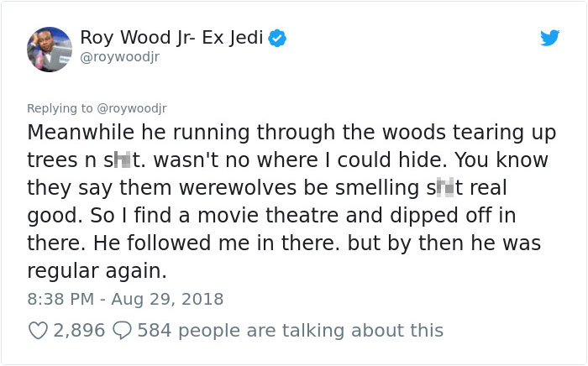Click the blue verified checkmark badge
Screen dimensions: 588x366
[276, 38]
